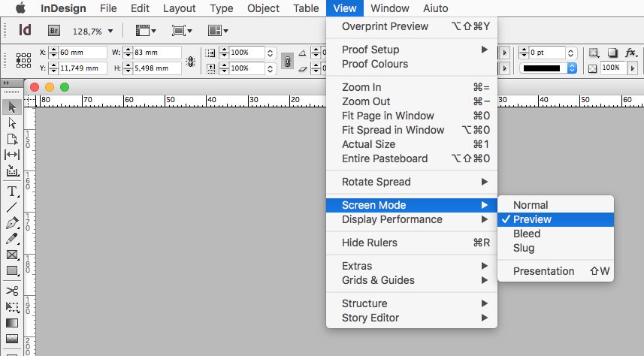Click Fit Page in Window
The height and width of the screenshot is (356, 644).
pos(412,116)
